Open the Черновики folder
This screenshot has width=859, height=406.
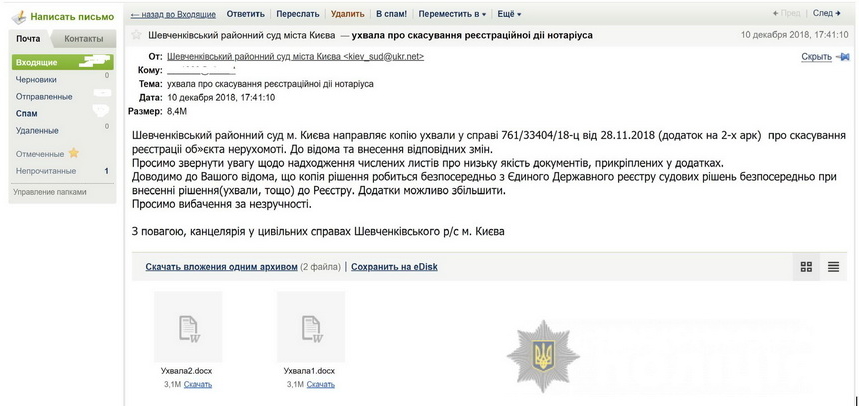tap(36, 79)
